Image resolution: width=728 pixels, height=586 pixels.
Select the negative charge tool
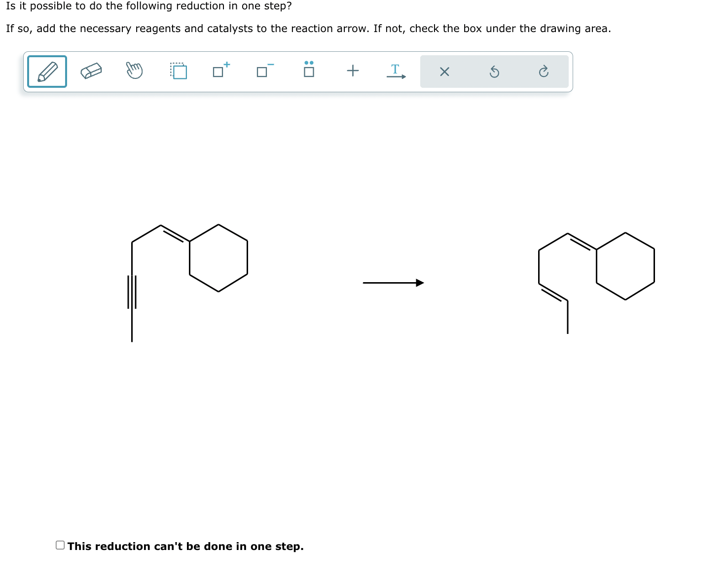[263, 71]
